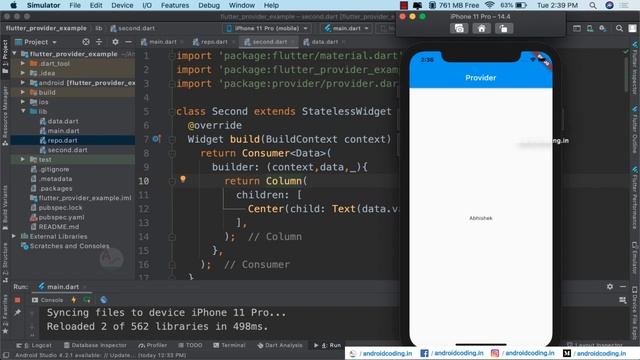Click the Flutter Hot Restart green icon
640x360 pixels.
tap(87, 300)
